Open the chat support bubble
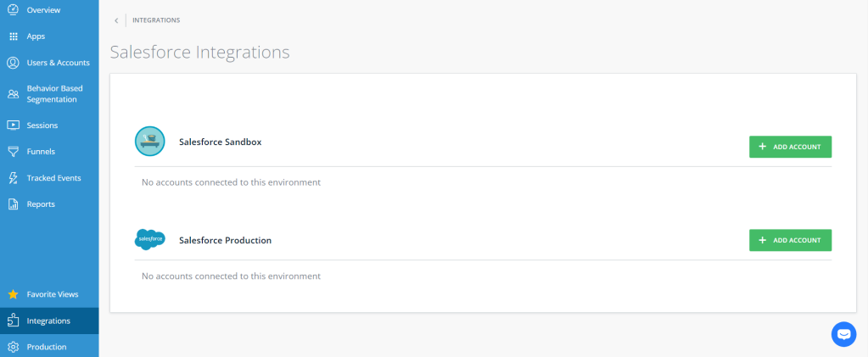Viewport: 868px width, 357px height. click(x=843, y=334)
